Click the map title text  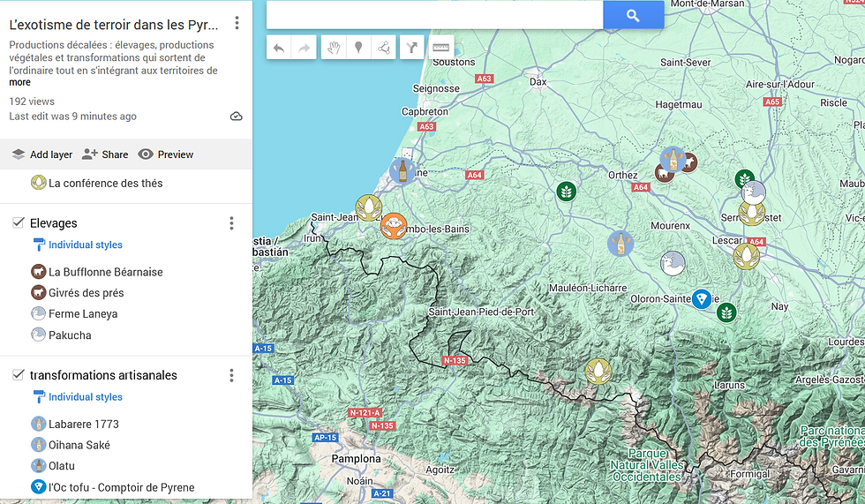coord(114,25)
